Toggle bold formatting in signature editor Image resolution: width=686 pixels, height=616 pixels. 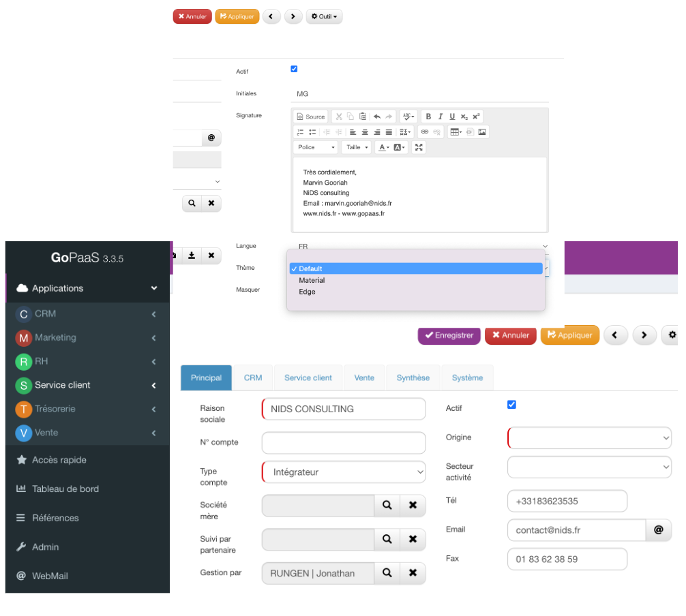click(429, 117)
